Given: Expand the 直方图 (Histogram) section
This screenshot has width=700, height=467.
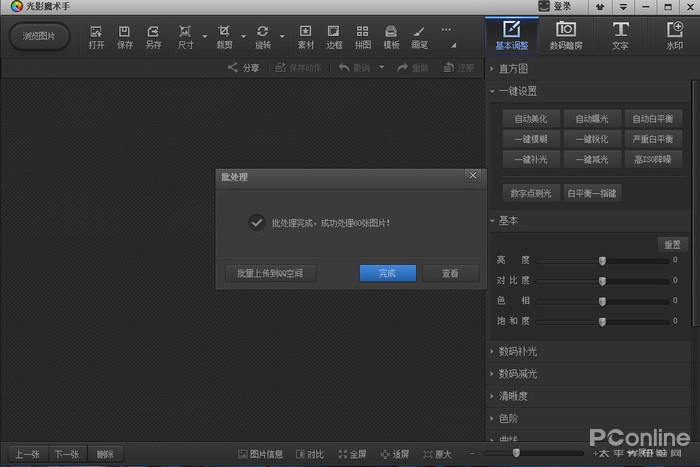Looking at the screenshot, I should 513,69.
